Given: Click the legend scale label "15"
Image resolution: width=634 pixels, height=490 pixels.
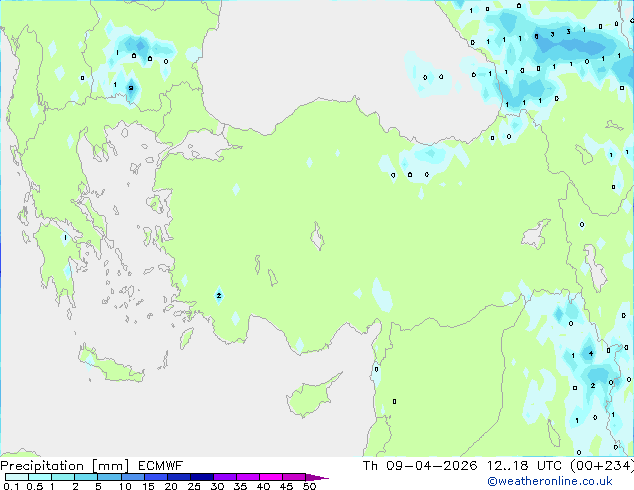Looking at the screenshot, I should (x=148, y=486).
